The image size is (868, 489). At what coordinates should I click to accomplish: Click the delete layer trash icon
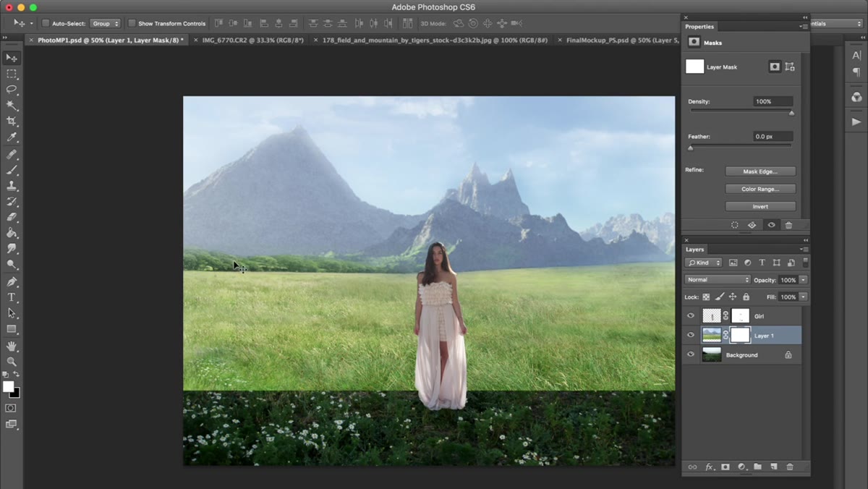789,467
